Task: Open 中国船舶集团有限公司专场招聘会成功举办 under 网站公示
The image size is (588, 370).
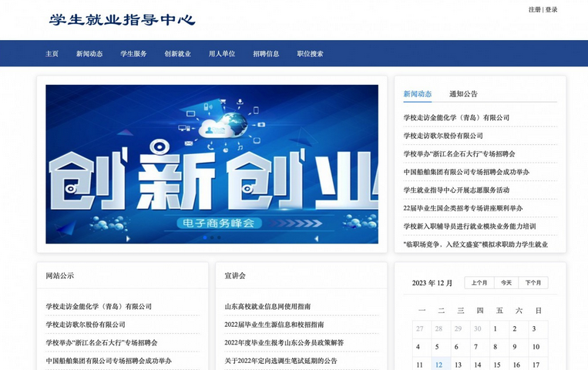Action: (x=109, y=361)
